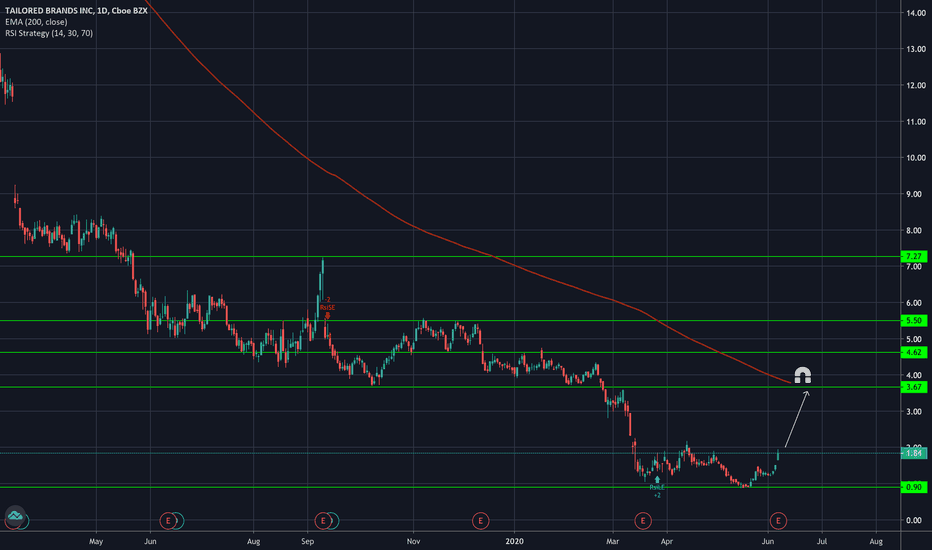Click the 2020 label on time axis

[514, 541]
